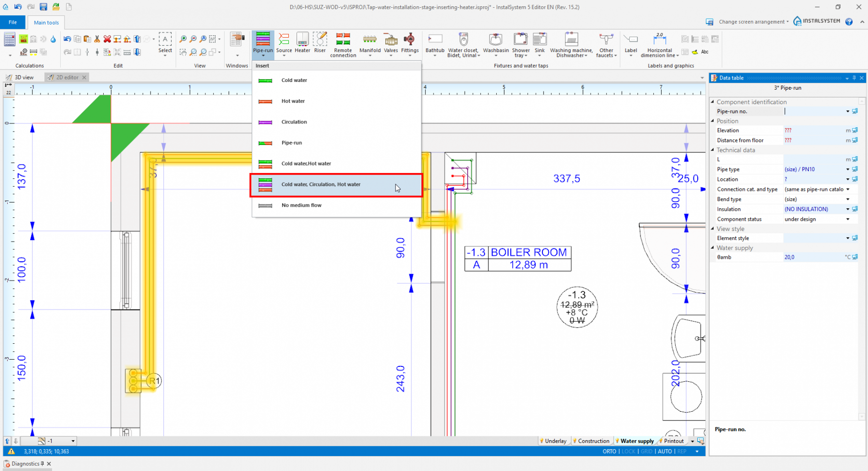
Task: Enable LOCK mode in the status bar
Action: (x=628, y=451)
